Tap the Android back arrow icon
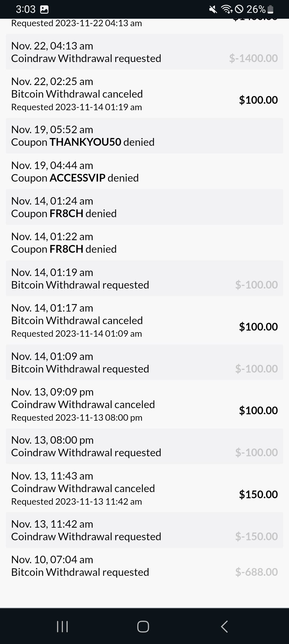Viewport: 289px width, 644px height. pos(224,626)
